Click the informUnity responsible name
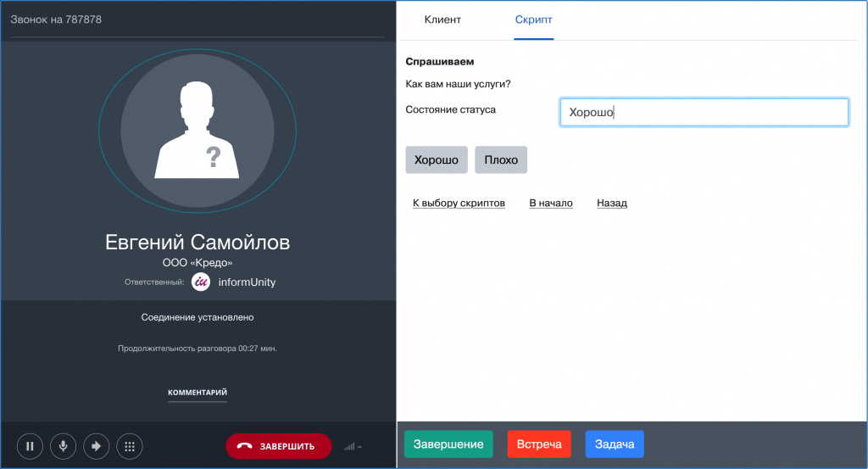 click(247, 282)
